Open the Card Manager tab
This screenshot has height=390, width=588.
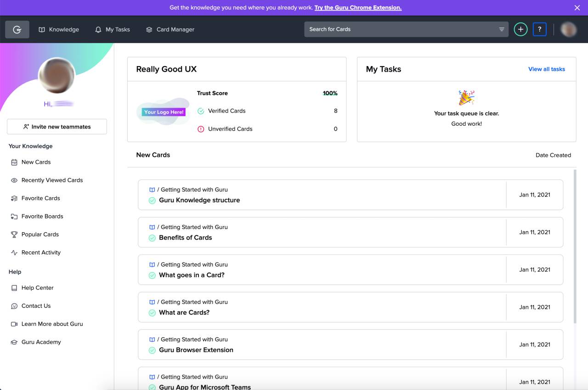tap(170, 29)
